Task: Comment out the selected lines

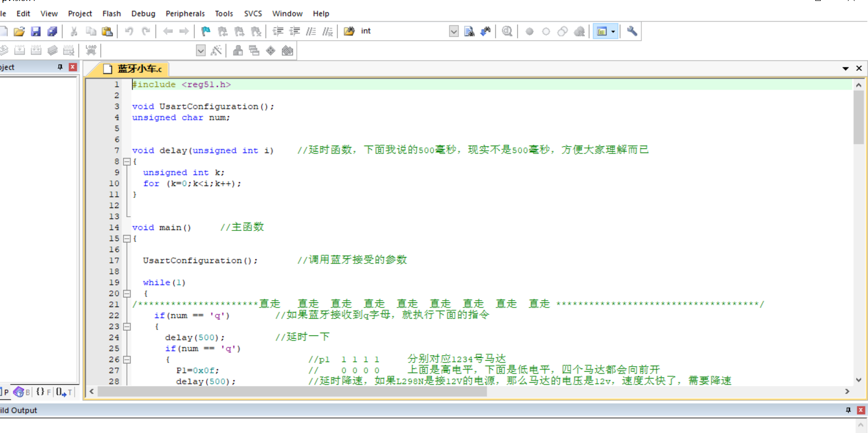Action: coord(311,31)
